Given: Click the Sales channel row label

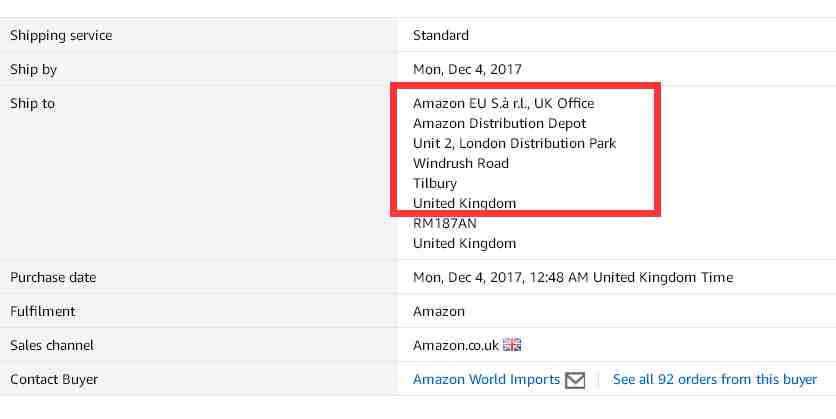Looking at the screenshot, I should [x=52, y=345].
